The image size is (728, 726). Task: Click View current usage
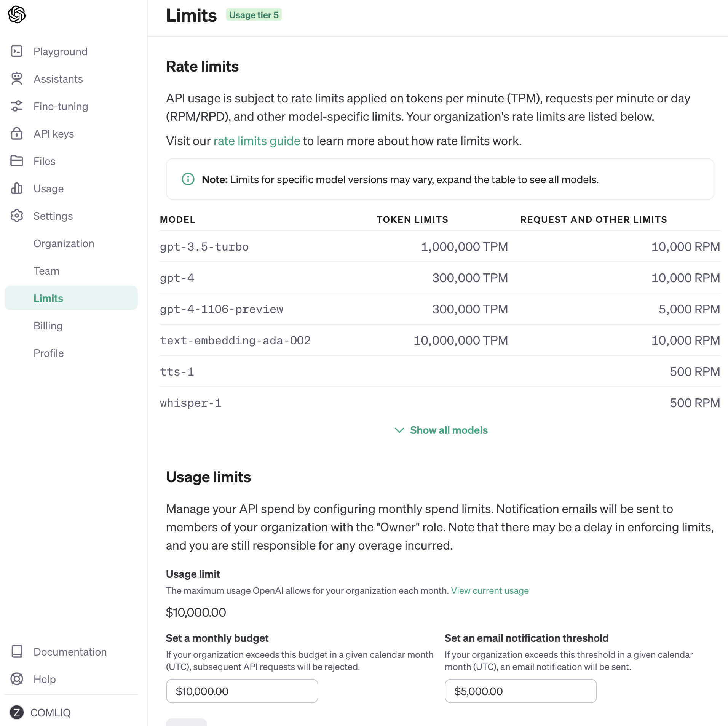pos(490,591)
